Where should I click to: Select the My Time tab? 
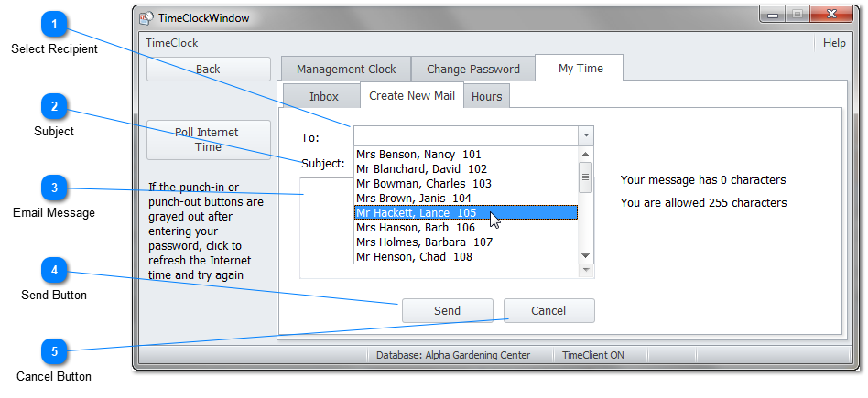coord(580,68)
